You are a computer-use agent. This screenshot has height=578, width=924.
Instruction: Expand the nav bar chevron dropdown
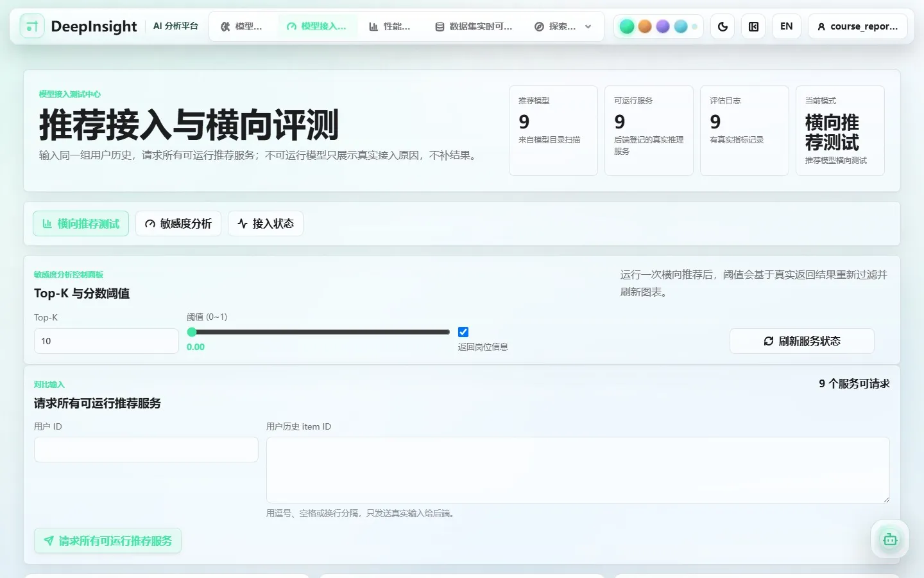point(588,26)
